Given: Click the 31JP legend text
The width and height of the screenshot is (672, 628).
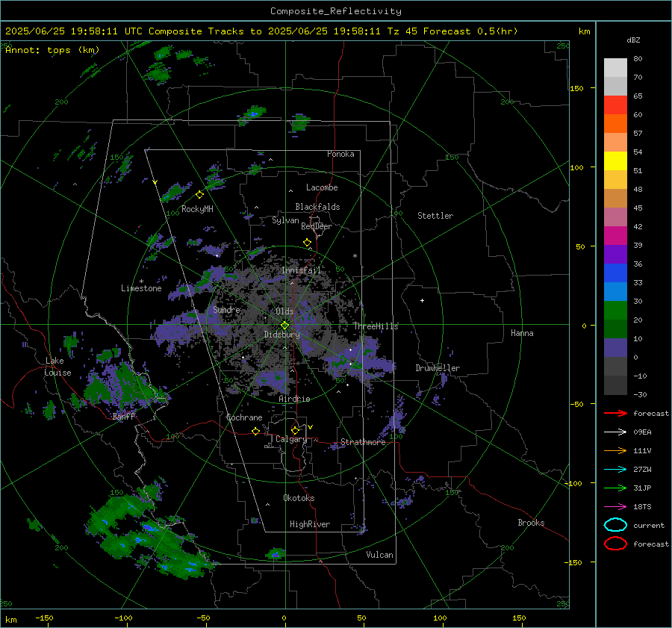Looking at the screenshot, I should coord(642,488).
